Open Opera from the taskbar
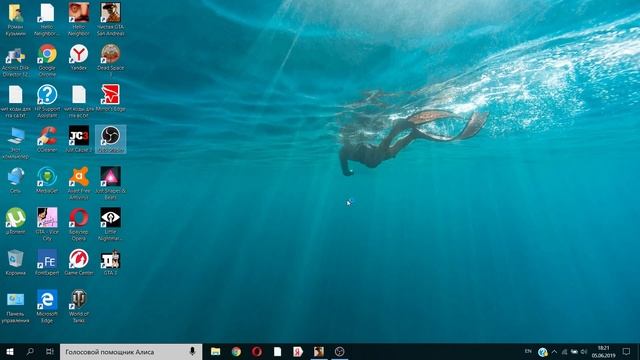The image size is (640, 360). coord(257,351)
